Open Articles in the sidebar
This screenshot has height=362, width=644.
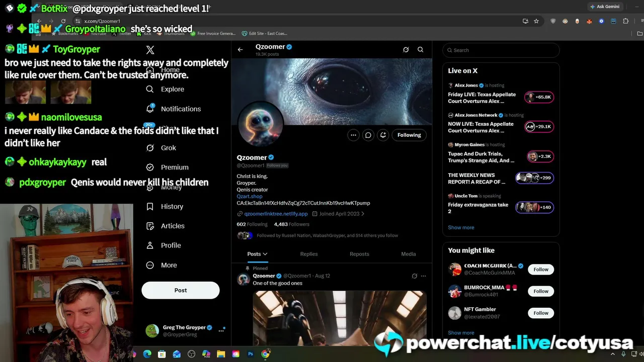[165, 226]
